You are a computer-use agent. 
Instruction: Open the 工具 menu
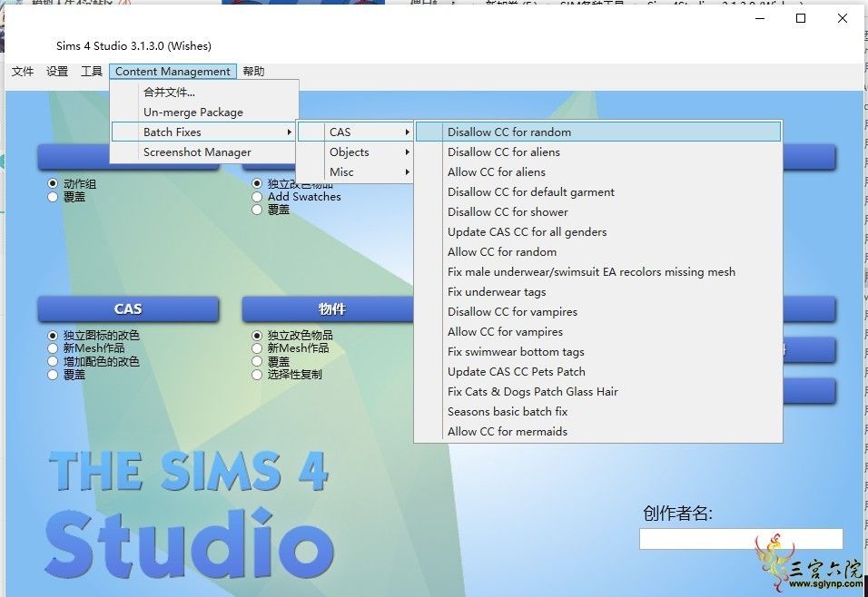pos(92,72)
